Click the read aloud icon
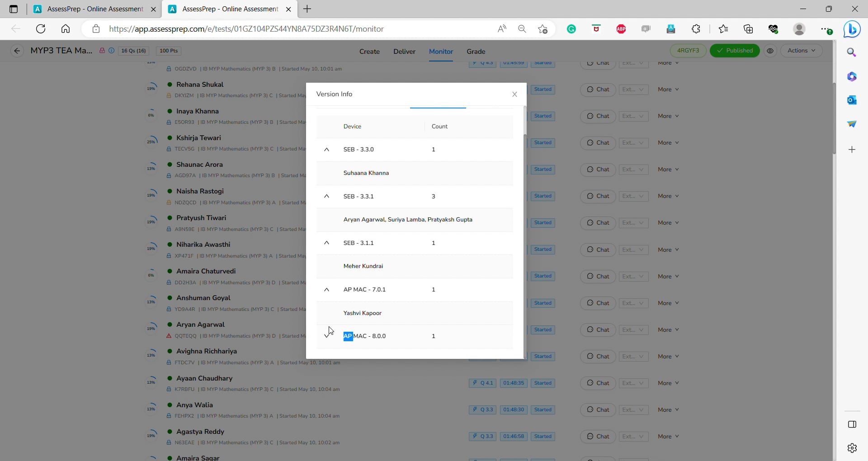This screenshot has width=868, height=461. pyautogui.click(x=502, y=29)
